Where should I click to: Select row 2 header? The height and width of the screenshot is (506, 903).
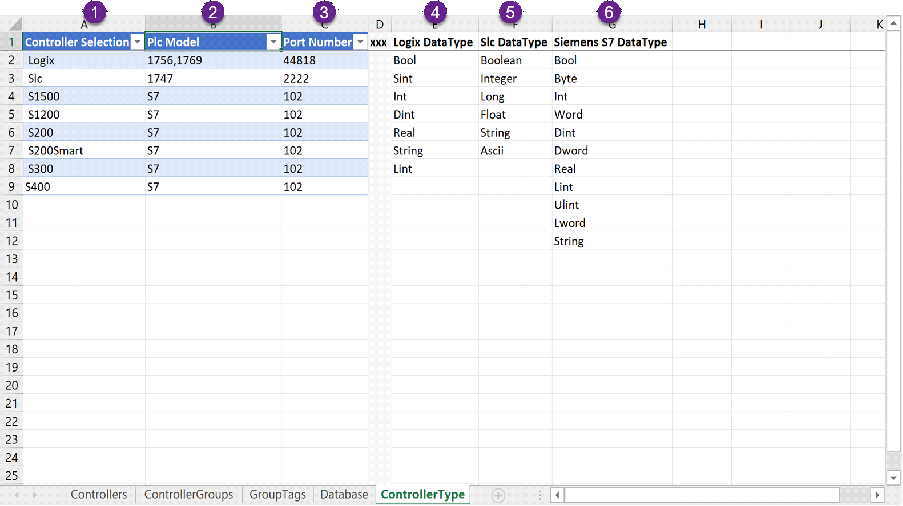(x=12, y=60)
